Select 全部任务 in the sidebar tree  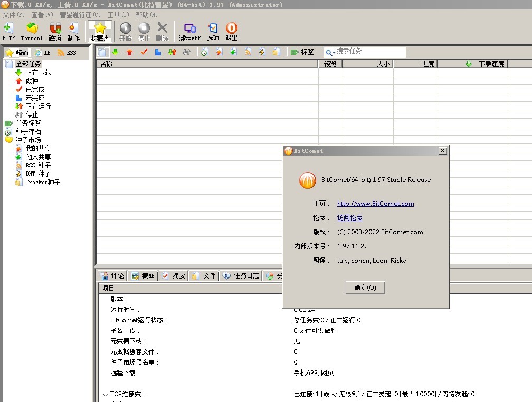click(28, 64)
